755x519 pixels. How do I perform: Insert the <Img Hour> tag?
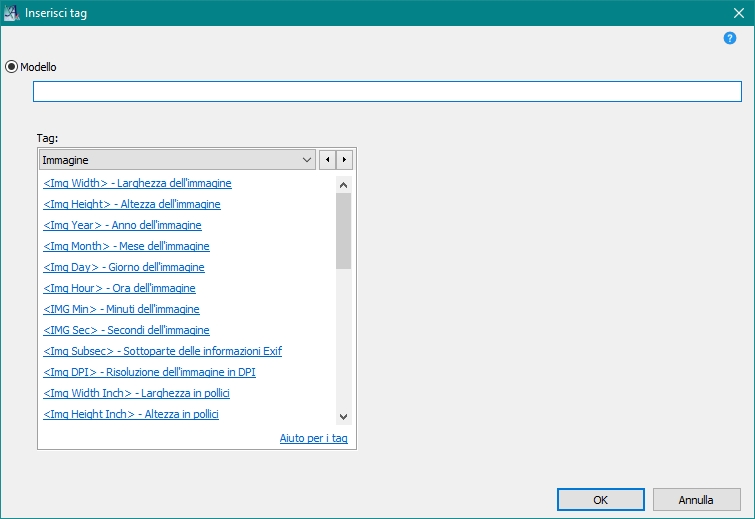pos(119,288)
